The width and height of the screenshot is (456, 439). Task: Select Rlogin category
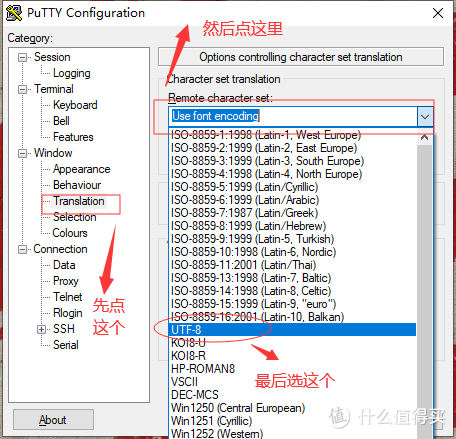(68, 313)
